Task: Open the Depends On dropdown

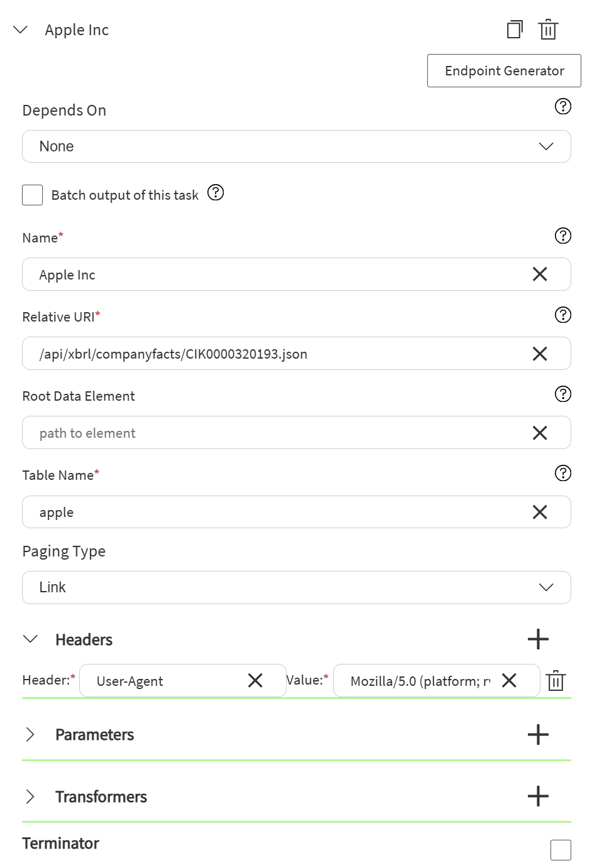Action: point(296,146)
